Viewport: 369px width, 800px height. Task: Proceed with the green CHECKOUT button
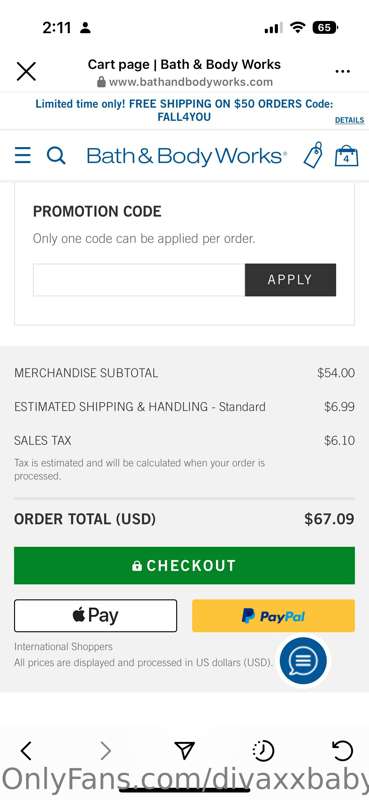[x=184, y=565]
